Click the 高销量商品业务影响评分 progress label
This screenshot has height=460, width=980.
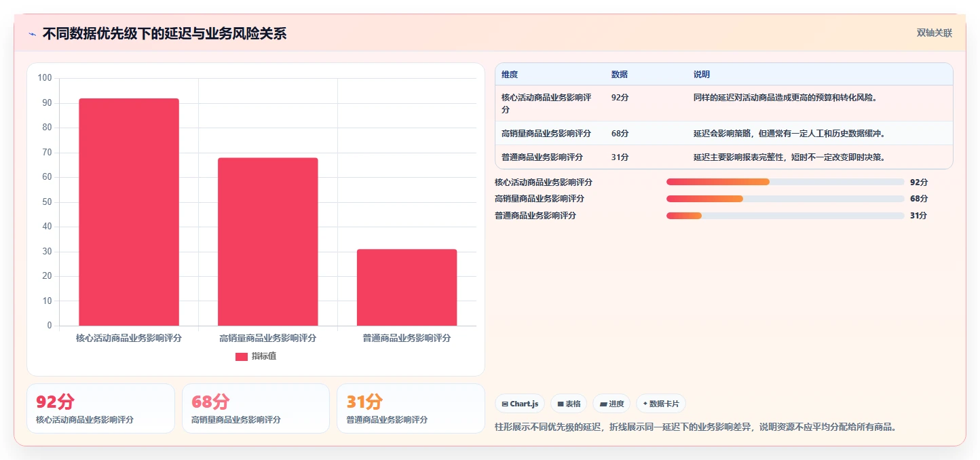[x=540, y=199]
